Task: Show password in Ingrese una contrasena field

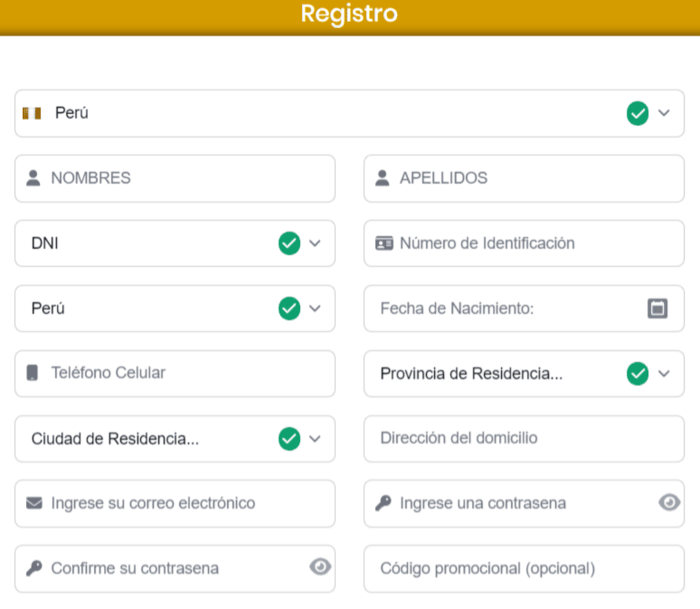Action: click(x=669, y=502)
